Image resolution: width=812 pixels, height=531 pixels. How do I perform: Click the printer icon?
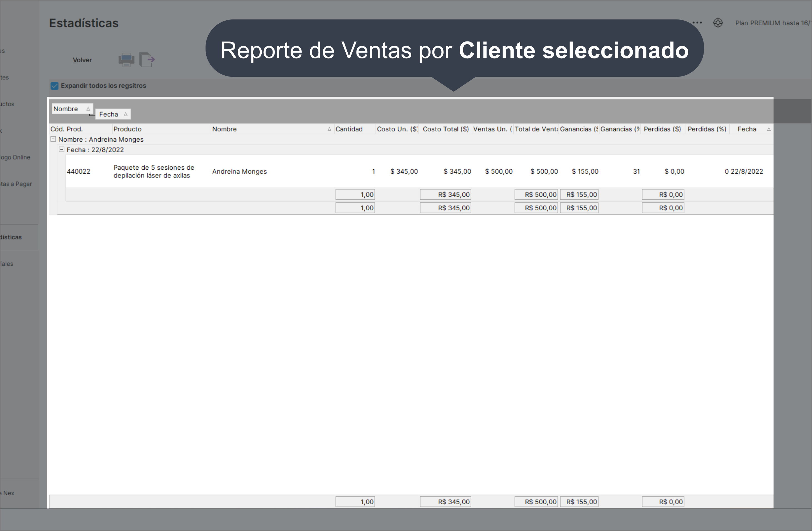126,60
